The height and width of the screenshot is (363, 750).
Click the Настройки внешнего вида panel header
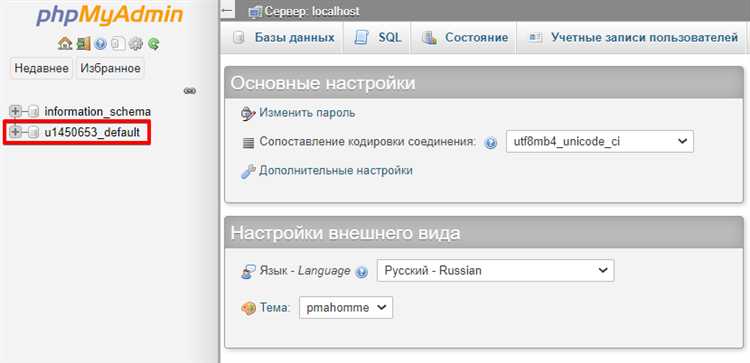click(x=484, y=232)
